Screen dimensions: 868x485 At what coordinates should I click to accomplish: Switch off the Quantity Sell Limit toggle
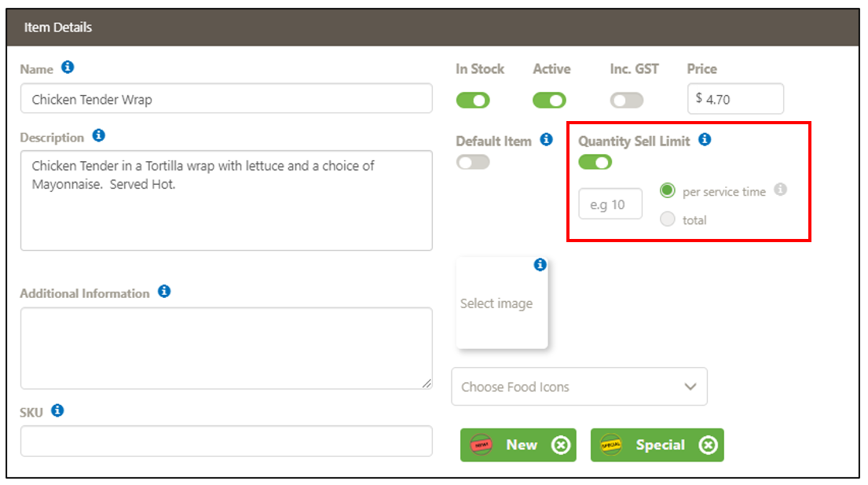click(595, 162)
